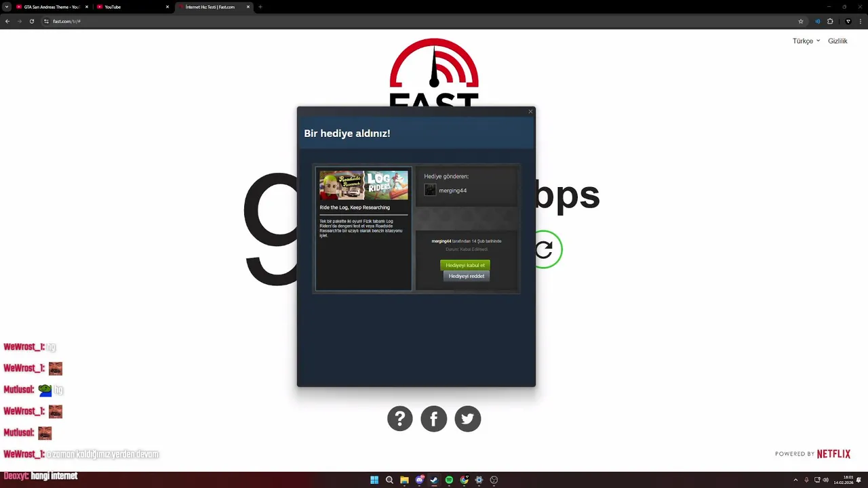
Task: Click the Powered by Netflix logo
Action: coord(812,454)
